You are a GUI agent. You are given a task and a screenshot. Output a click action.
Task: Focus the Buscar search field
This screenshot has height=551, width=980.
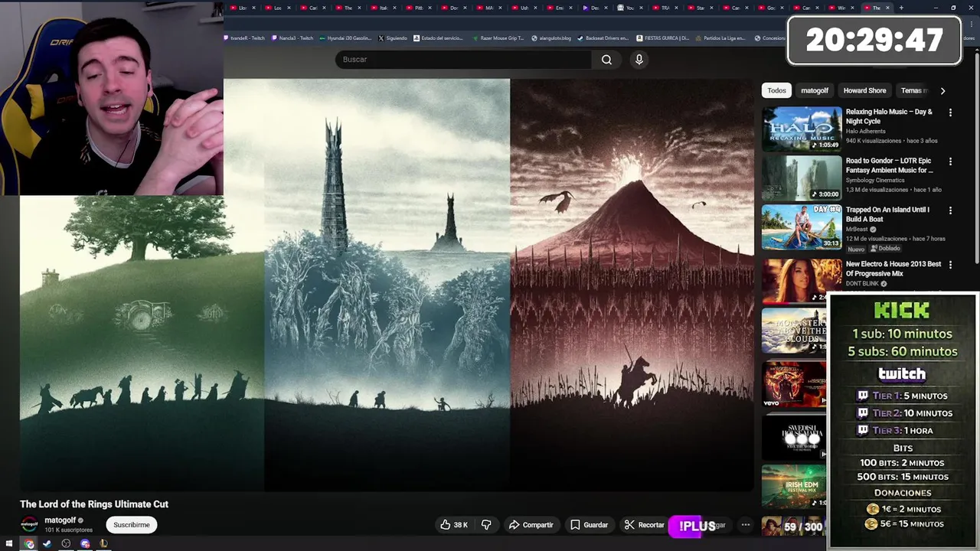coord(462,60)
